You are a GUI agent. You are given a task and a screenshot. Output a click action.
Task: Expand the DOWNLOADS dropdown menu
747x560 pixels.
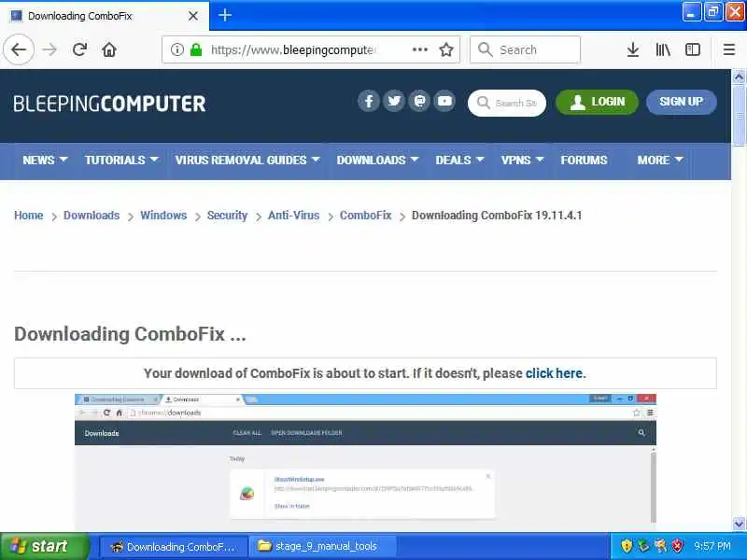point(377,161)
